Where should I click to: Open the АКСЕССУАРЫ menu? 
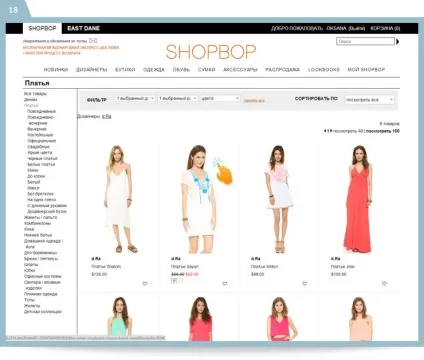pos(240,70)
